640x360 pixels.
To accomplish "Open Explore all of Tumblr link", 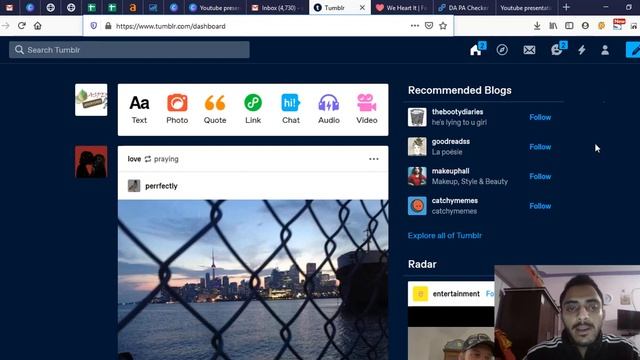I will [x=444, y=236].
